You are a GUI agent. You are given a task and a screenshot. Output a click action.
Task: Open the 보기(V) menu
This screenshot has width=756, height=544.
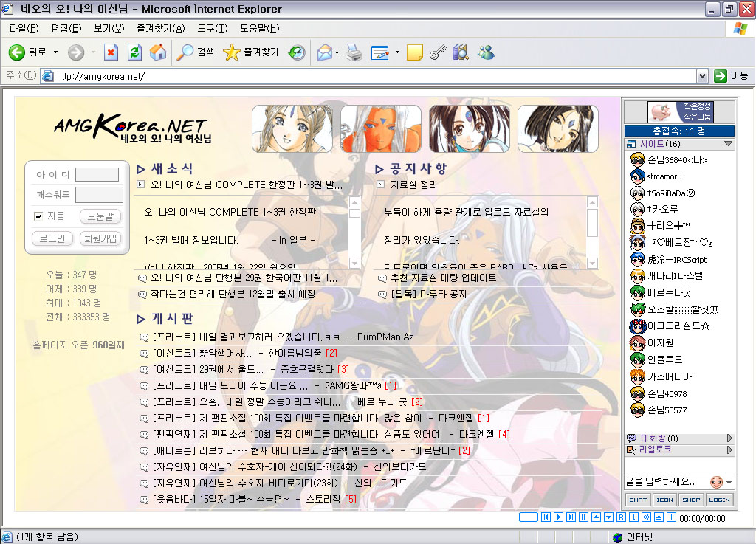(x=109, y=29)
